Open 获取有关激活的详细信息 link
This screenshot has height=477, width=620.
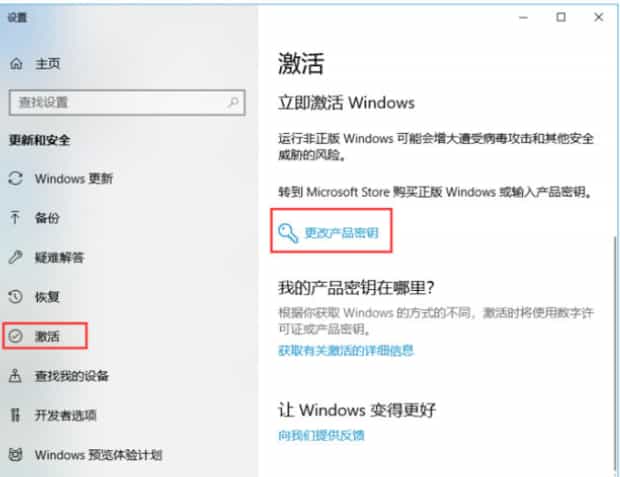pos(346,350)
